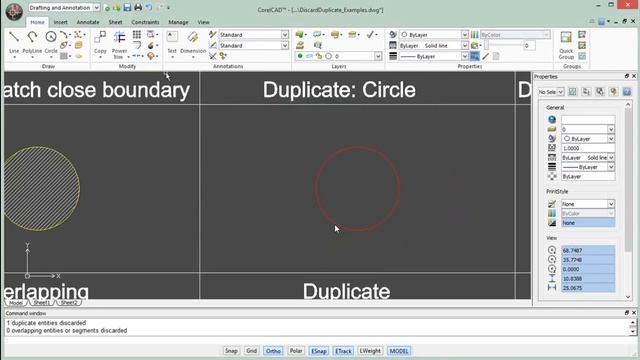Screen dimensions: 640x360
Task: Click the color globe icon under General
Action: [552, 120]
